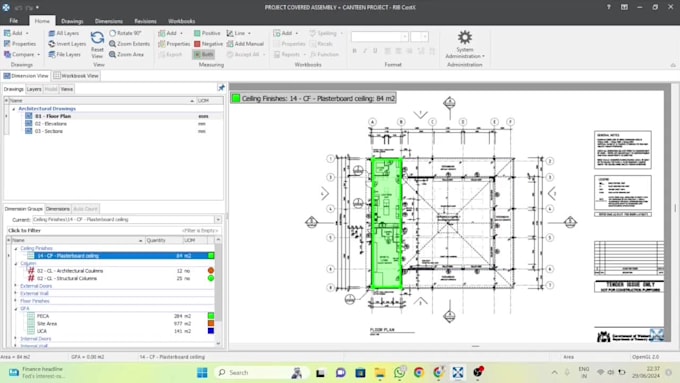The width and height of the screenshot is (680, 383).
Task: Collapse the Ceiling Finishes group
Action: pyautogui.click(x=16, y=249)
